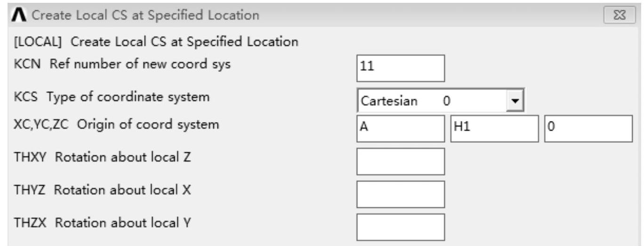
Task: Click the XC origin field containing A
Action: (x=400, y=129)
